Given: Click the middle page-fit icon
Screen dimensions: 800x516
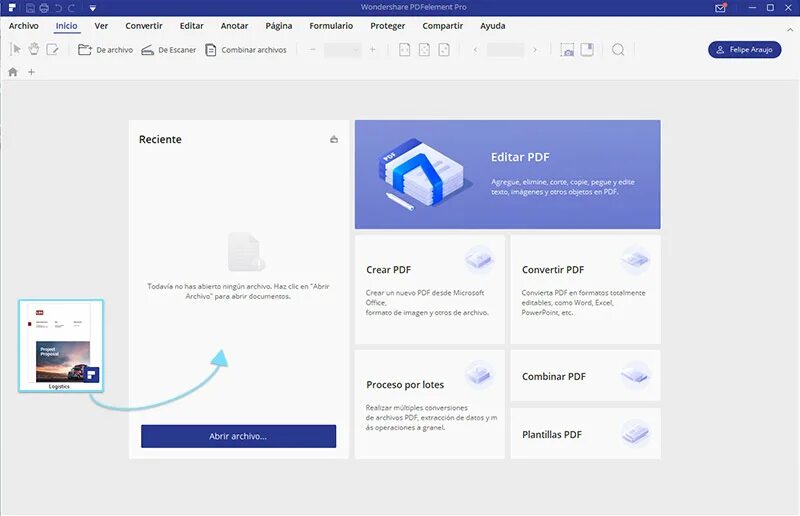Looking at the screenshot, I should [424, 50].
